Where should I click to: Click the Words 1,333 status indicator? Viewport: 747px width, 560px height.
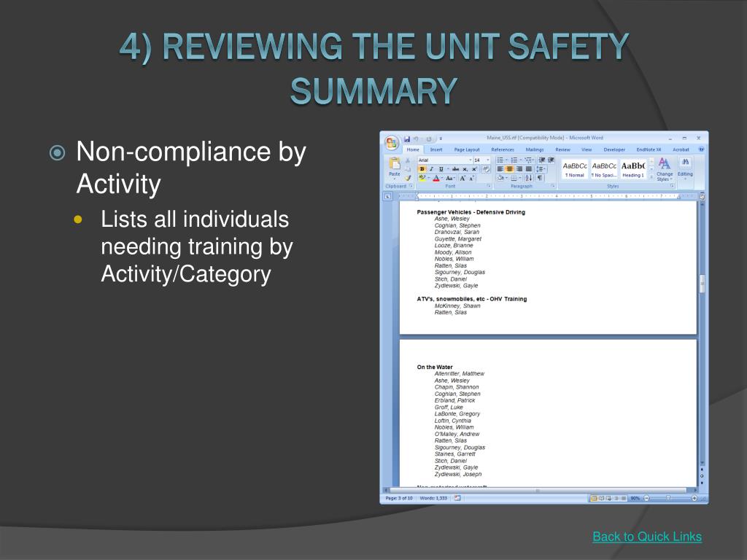coord(433,498)
